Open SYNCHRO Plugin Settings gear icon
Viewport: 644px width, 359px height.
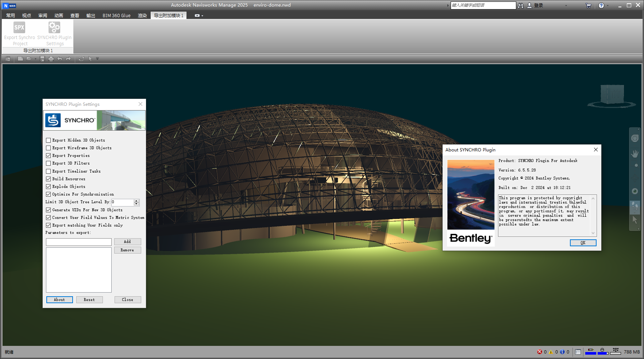(54, 27)
